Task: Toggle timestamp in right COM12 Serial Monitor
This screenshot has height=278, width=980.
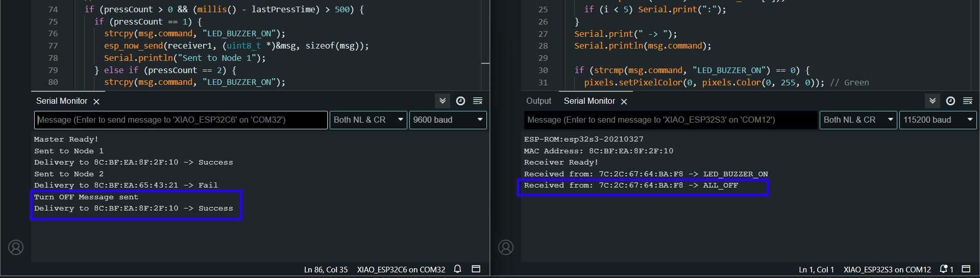Action: [950, 101]
